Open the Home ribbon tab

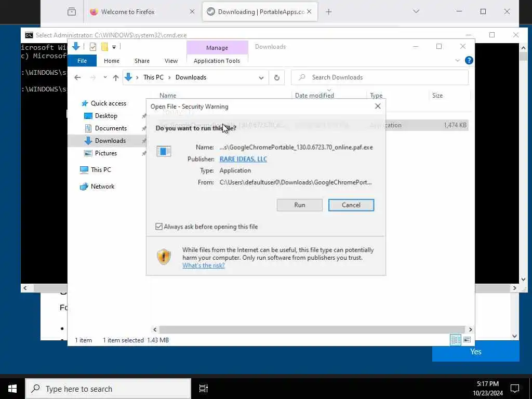(x=112, y=61)
